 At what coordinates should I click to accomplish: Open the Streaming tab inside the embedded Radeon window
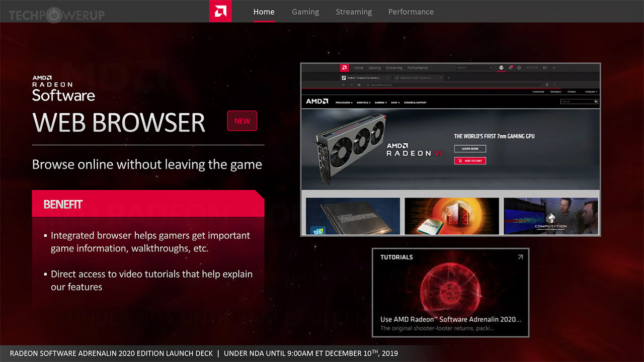394,68
